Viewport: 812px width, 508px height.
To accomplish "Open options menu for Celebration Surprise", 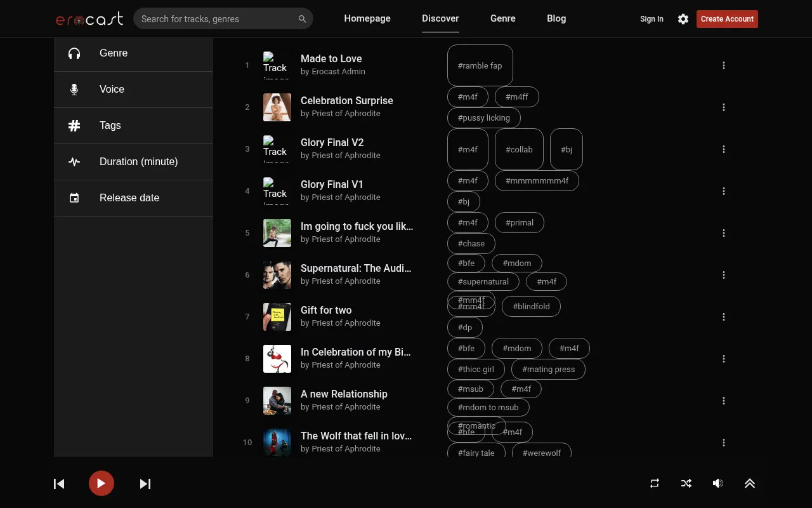I will [724, 107].
